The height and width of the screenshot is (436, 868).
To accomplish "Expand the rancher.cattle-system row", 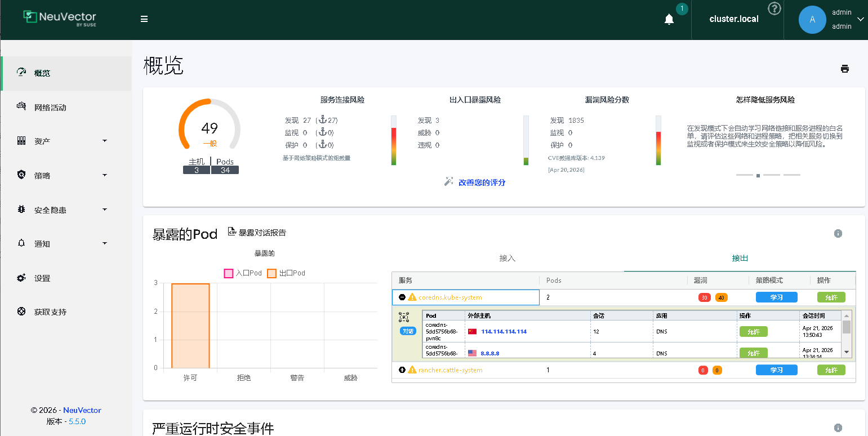I will (402, 370).
